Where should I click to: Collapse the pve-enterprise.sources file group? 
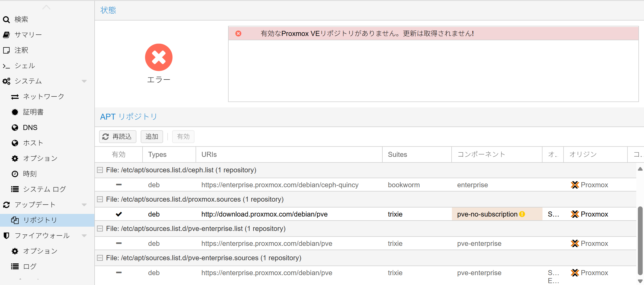[100, 258]
